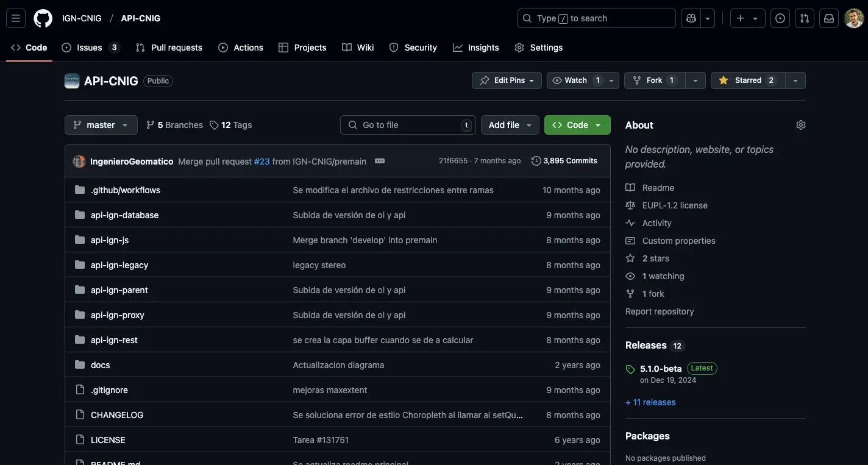Viewport: 868px width, 465px height.
Task: Switch to the Pull requests tab
Action: point(169,48)
